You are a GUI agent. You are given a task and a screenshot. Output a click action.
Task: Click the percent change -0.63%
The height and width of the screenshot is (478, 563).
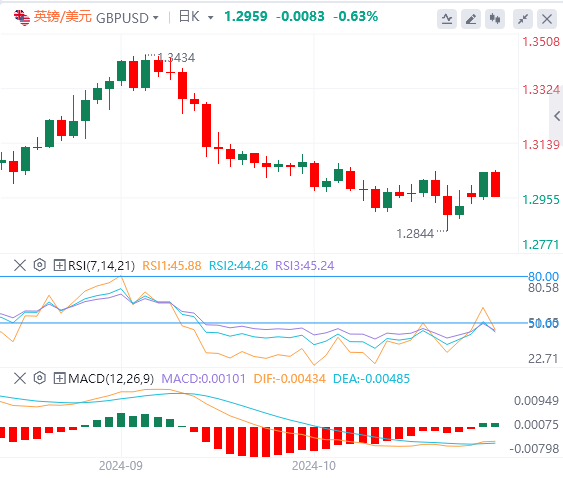point(355,17)
